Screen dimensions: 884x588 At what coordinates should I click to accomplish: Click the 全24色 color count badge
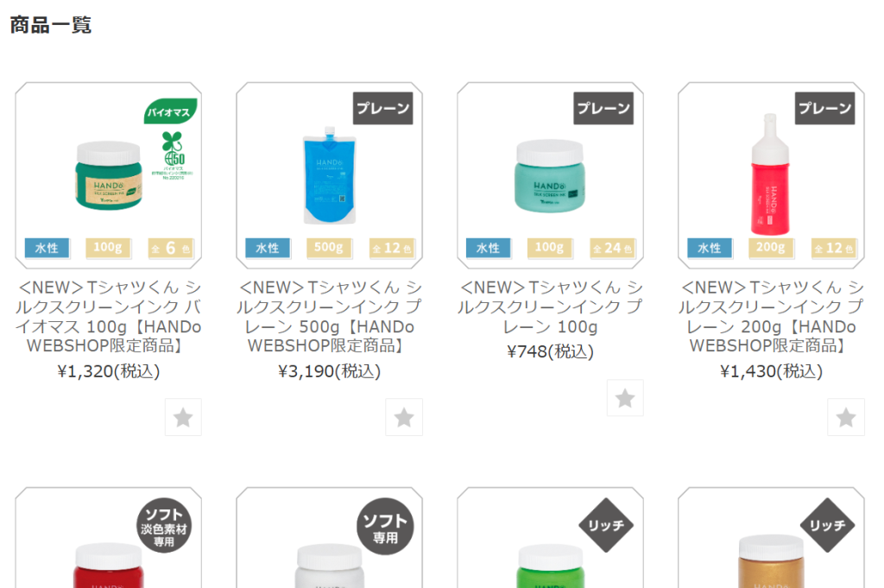[x=613, y=249]
